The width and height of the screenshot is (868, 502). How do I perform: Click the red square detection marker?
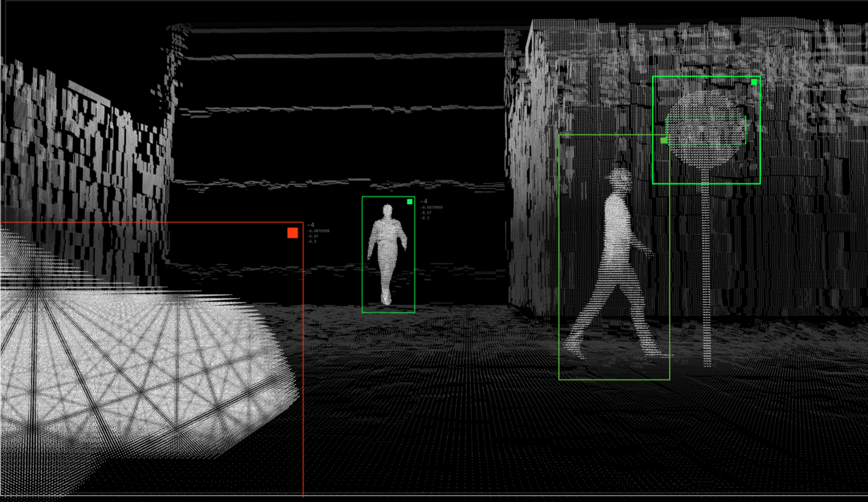tap(292, 233)
